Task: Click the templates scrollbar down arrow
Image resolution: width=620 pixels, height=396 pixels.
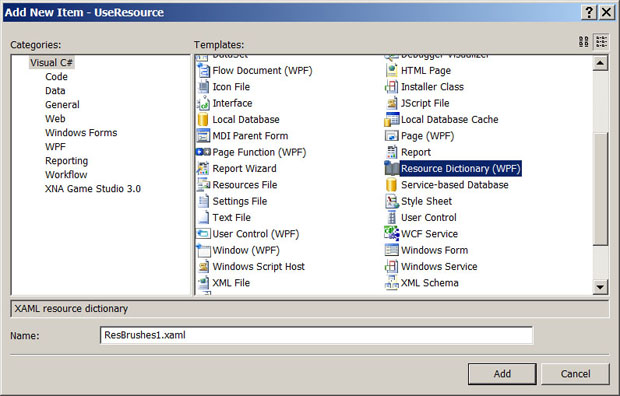Action: (600, 287)
